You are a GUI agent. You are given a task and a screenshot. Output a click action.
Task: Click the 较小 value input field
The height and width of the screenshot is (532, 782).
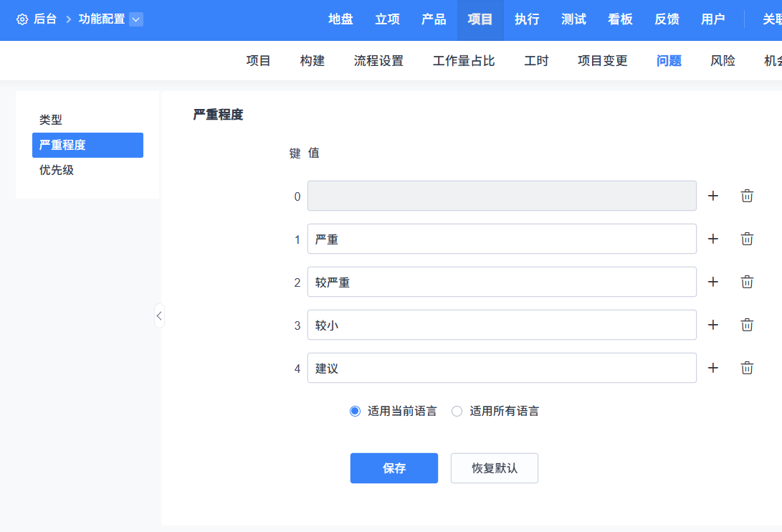point(501,325)
